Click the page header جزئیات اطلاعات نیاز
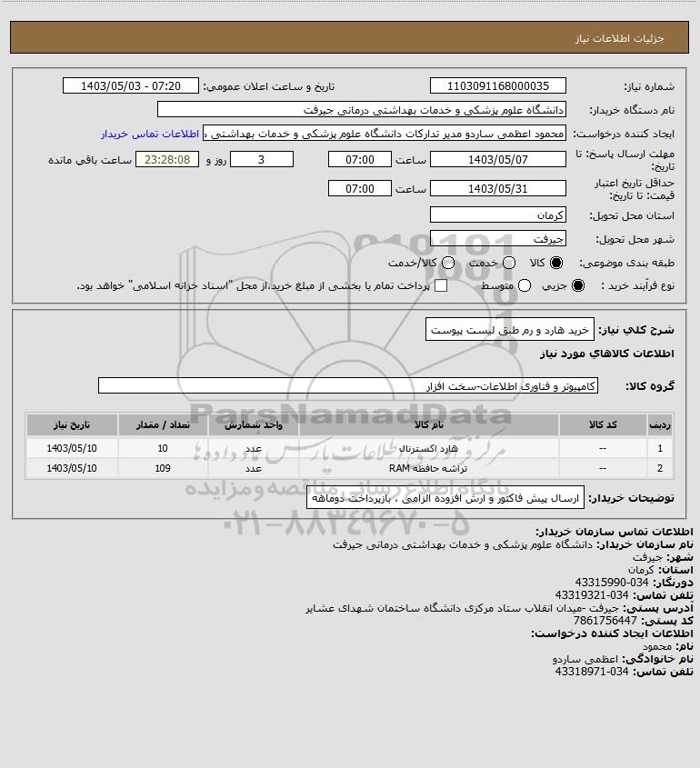700x768 pixels. pyautogui.click(x=619, y=38)
